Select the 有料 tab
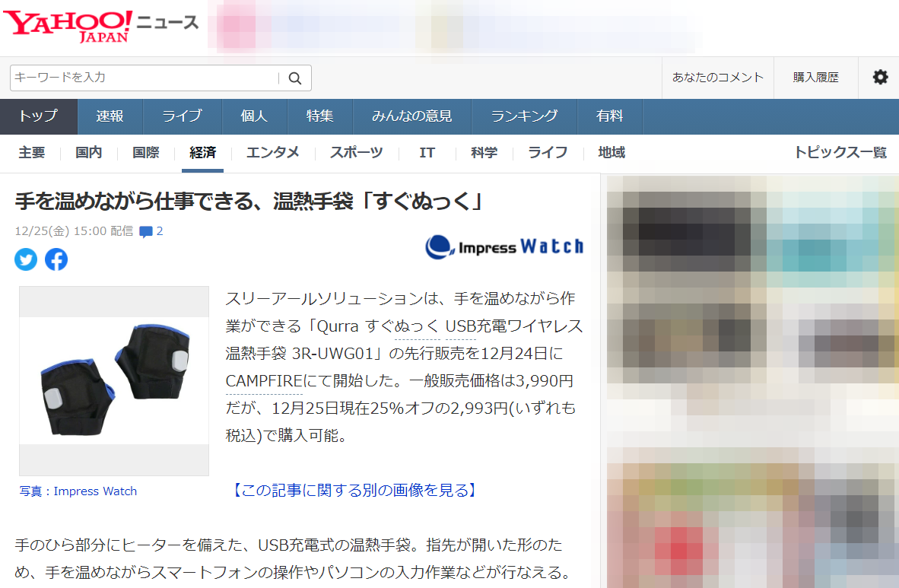The image size is (899, 588). [x=609, y=116]
